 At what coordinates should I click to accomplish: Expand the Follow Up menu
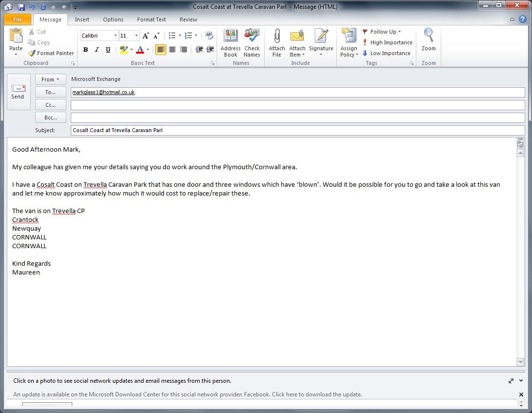(382, 32)
